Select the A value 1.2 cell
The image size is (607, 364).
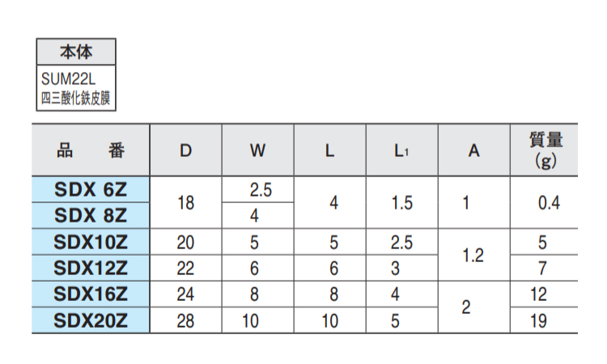pyautogui.click(x=473, y=255)
